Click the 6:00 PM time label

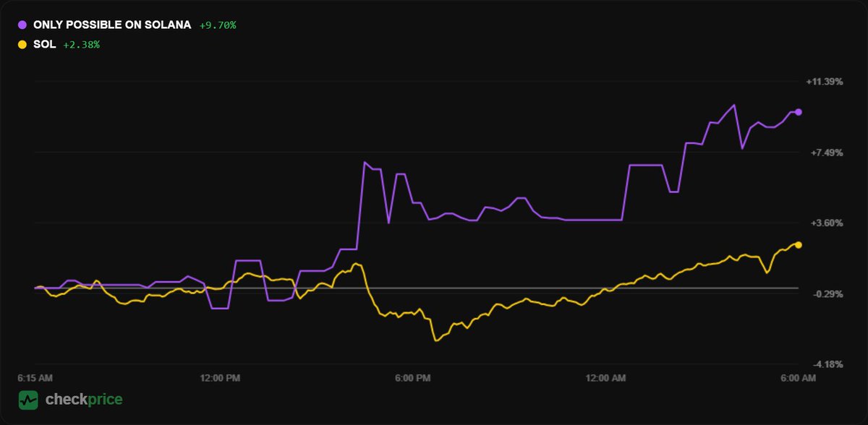click(x=414, y=378)
